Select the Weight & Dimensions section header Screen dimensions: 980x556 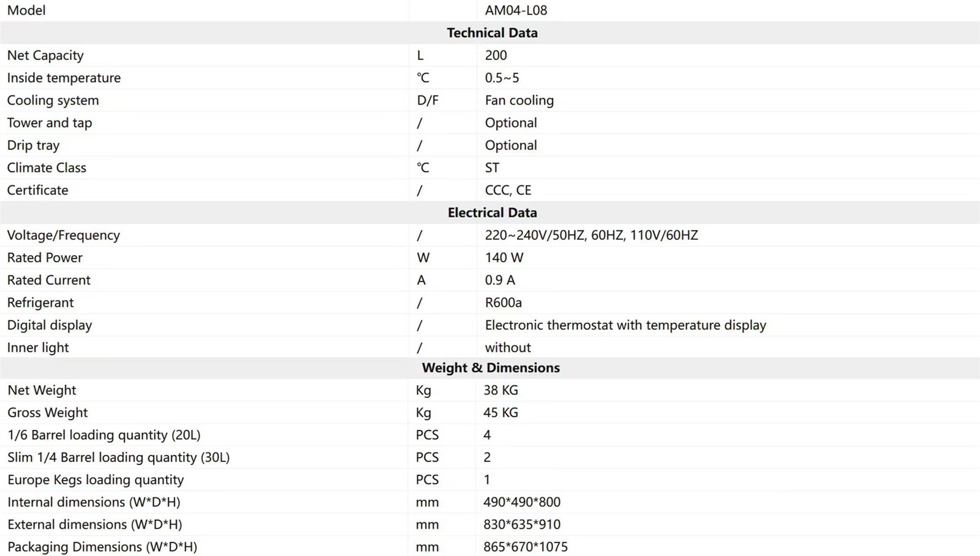tap(491, 368)
